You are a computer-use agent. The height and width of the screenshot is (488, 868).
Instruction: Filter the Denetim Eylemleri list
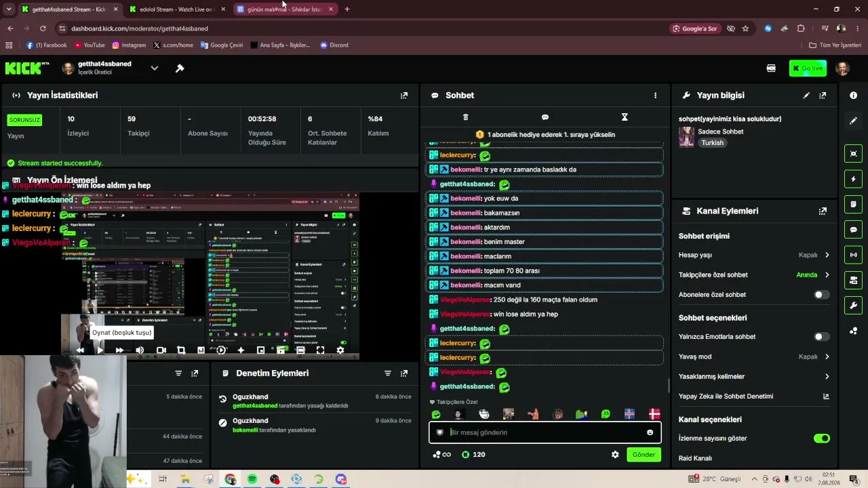coord(388,373)
